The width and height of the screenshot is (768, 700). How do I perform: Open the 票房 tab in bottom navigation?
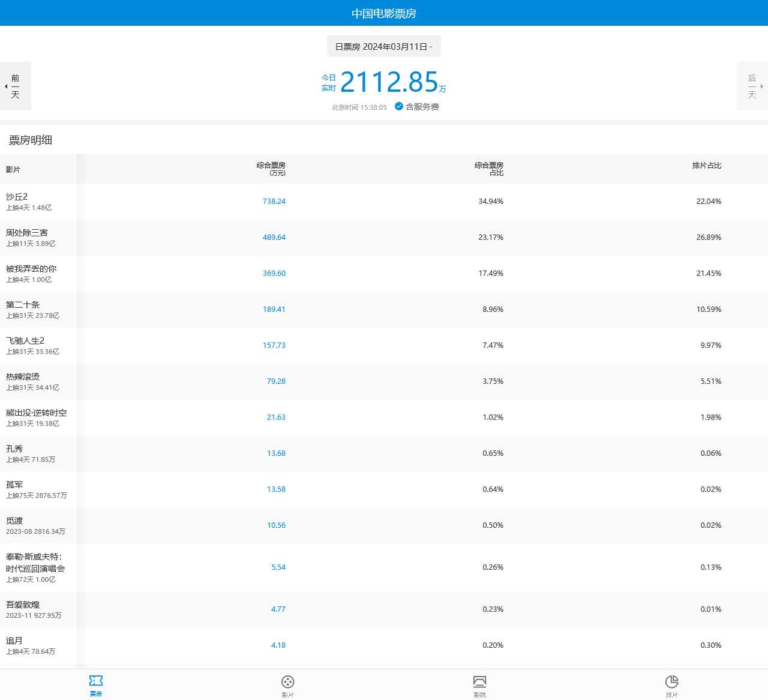point(96,685)
